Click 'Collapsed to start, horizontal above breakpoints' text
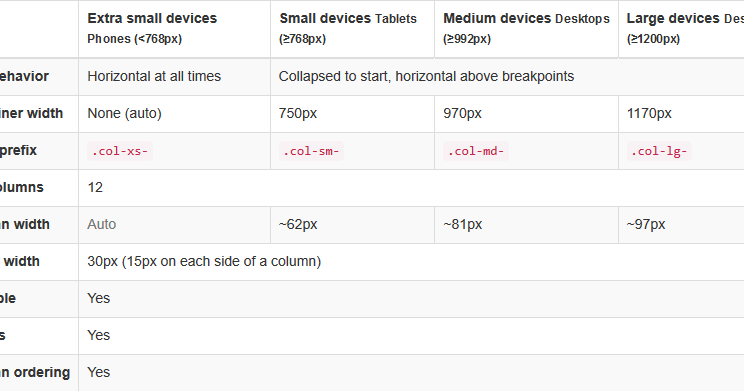The image size is (744, 391). point(426,76)
